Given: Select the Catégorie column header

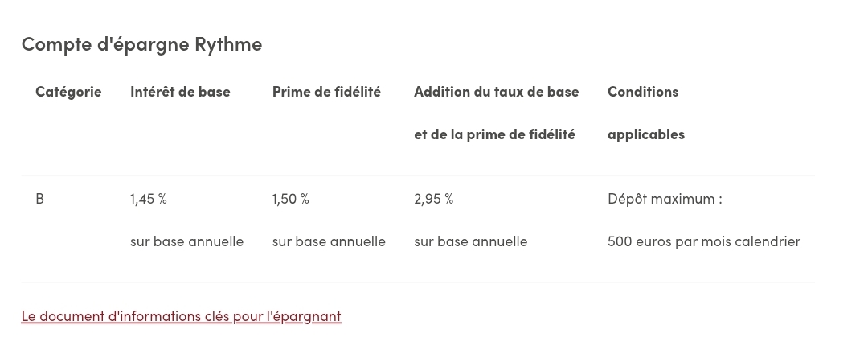Looking at the screenshot, I should (x=68, y=92).
